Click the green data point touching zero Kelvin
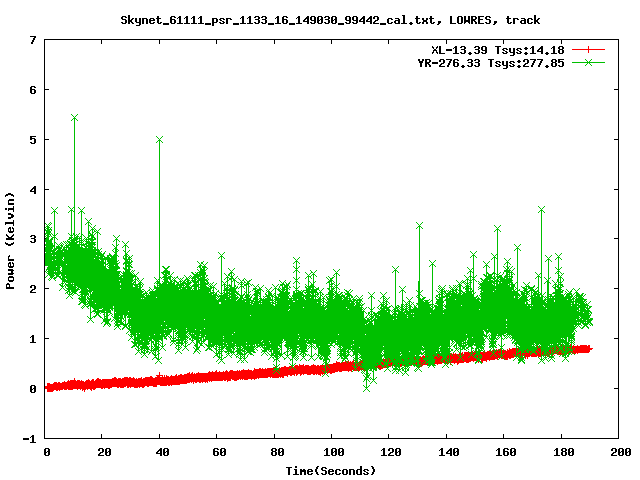The width and height of the screenshot is (640, 480). tap(367, 387)
